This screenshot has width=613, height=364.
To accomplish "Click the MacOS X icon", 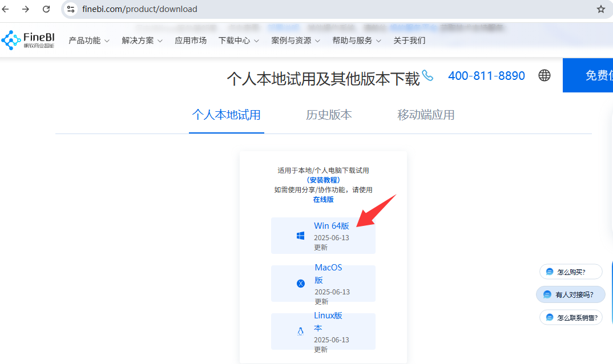I will point(301,284).
